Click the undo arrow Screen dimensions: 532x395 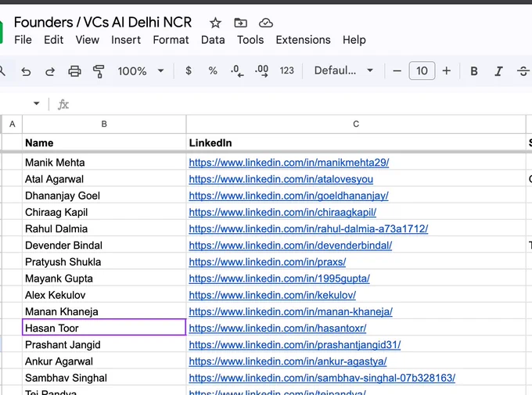pos(26,71)
